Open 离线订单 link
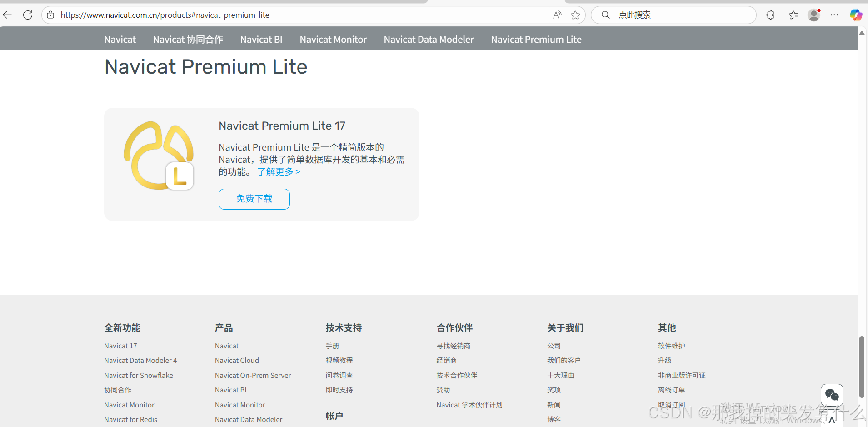This screenshot has height=427, width=868. [672, 390]
